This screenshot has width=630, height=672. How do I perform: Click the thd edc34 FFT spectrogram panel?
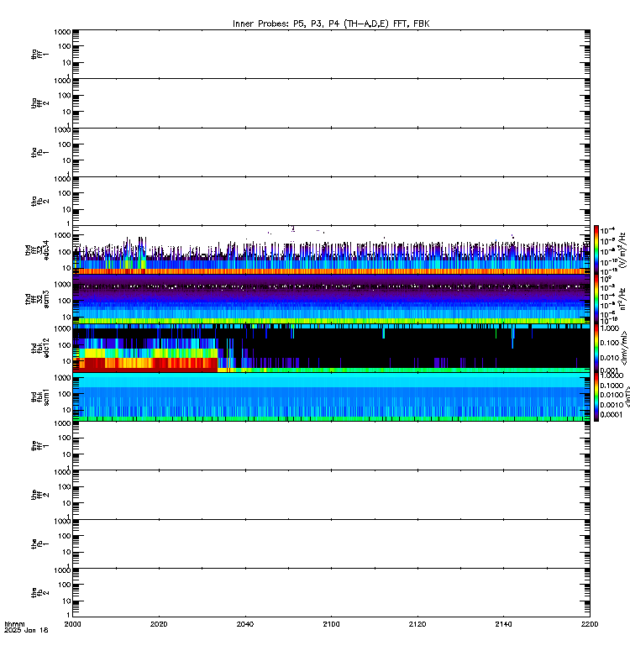coord(331,249)
